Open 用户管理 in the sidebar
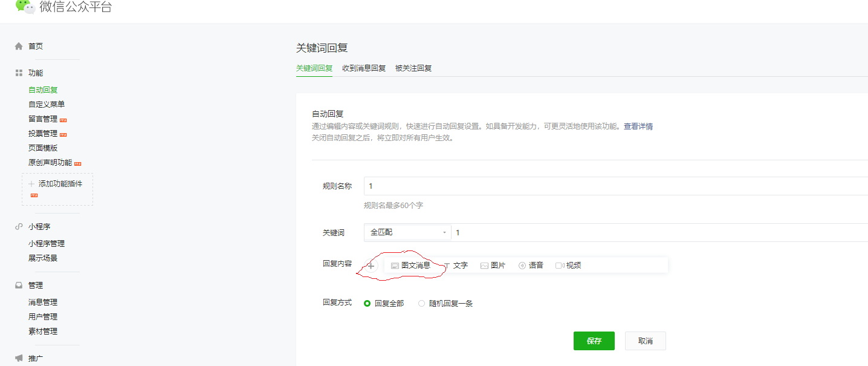 click(x=43, y=317)
